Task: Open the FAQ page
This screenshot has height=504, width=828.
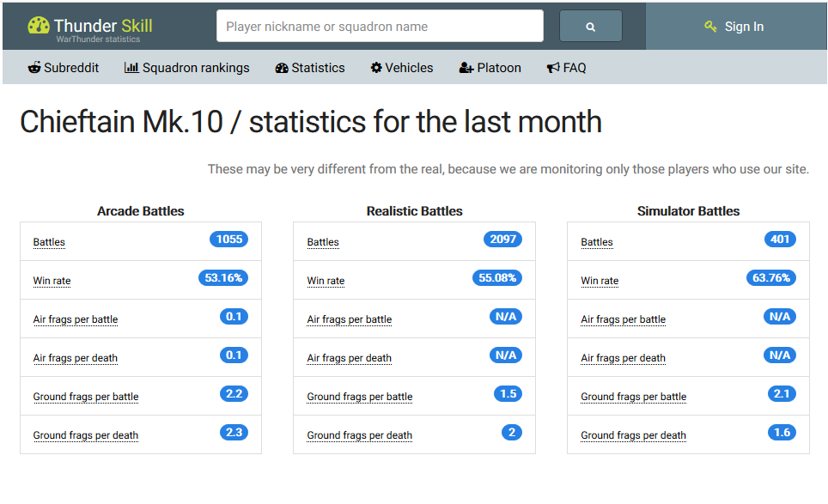Action: tap(575, 68)
